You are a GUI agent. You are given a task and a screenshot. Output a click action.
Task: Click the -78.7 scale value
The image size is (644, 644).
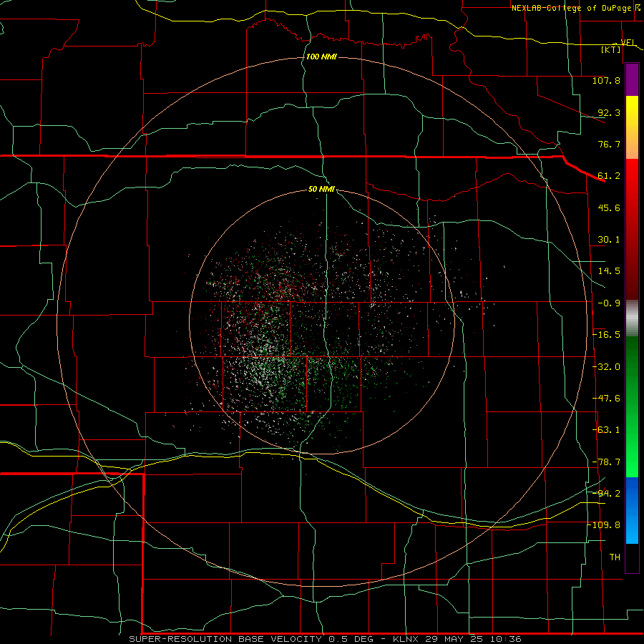click(607, 462)
